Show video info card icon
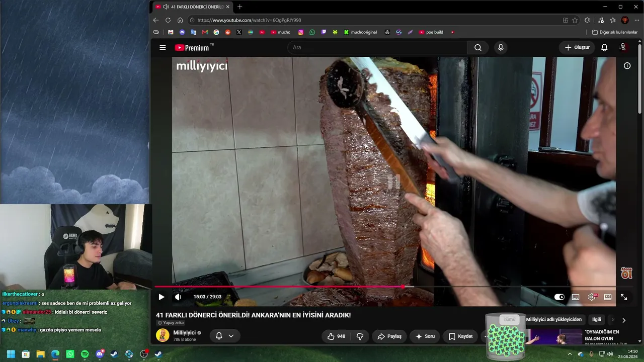 [x=627, y=66]
